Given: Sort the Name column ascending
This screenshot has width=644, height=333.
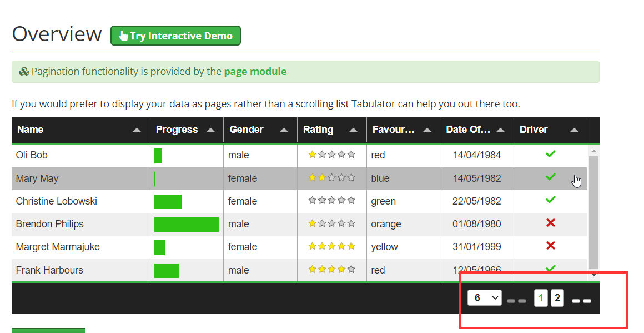Looking at the screenshot, I should [137, 130].
